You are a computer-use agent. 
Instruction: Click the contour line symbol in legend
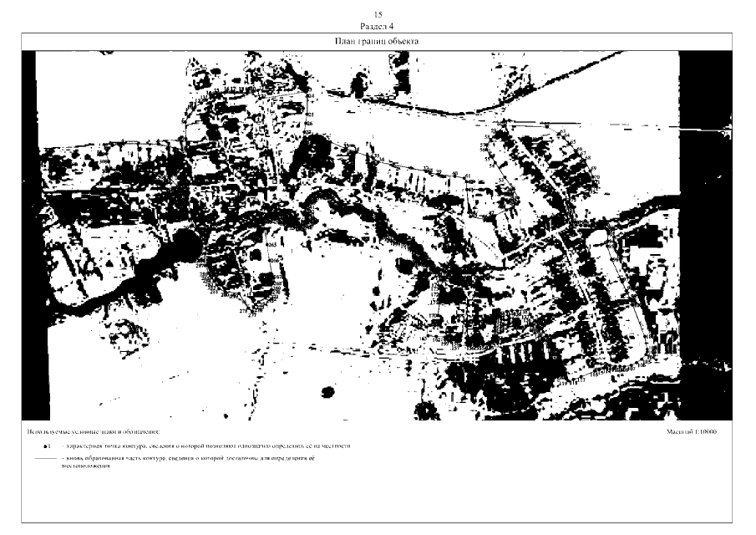coord(43,460)
